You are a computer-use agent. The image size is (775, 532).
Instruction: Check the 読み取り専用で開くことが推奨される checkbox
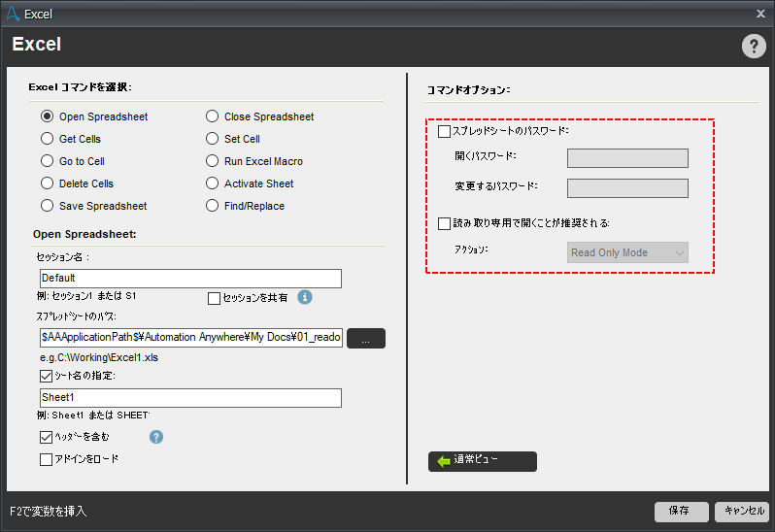coord(445,223)
